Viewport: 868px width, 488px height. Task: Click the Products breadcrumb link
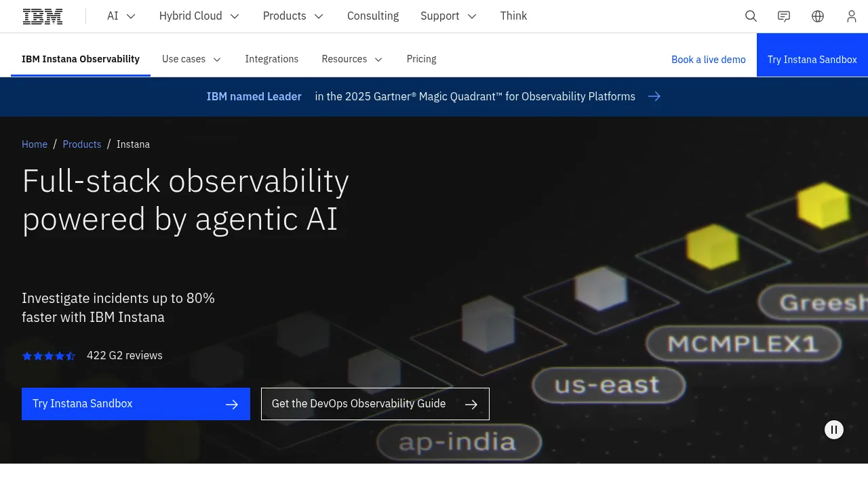click(x=82, y=144)
